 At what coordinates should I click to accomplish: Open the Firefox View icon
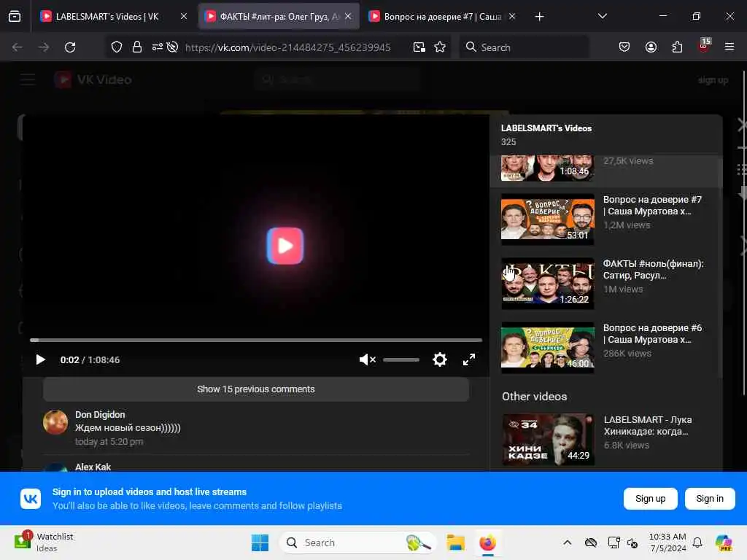click(15, 16)
